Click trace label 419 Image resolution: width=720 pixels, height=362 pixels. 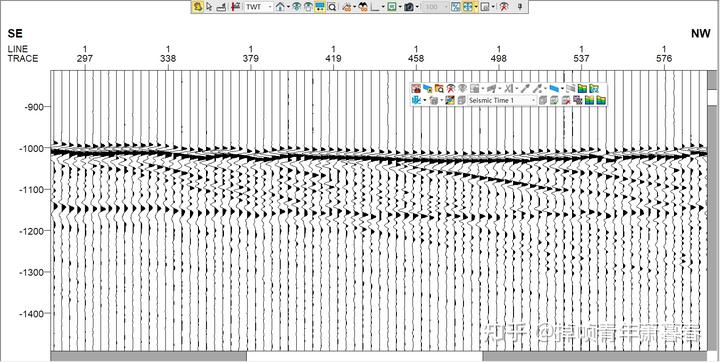[x=333, y=59]
